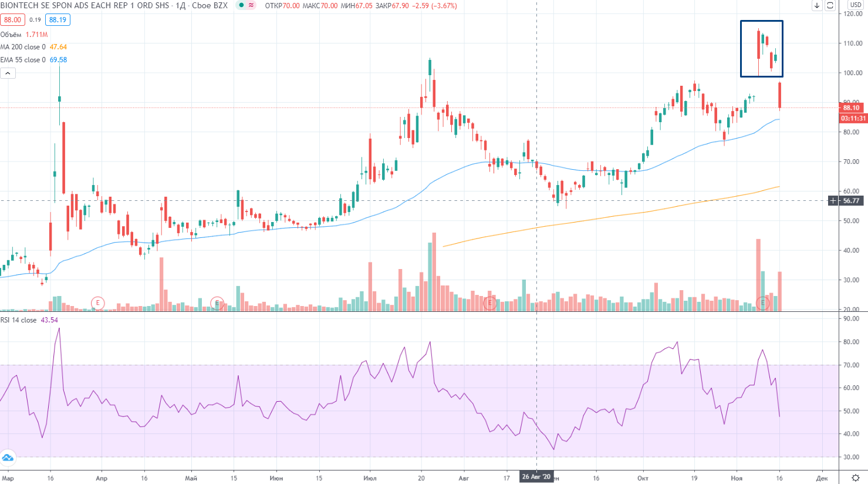Click the earnings marker in mid-May

coord(217,303)
